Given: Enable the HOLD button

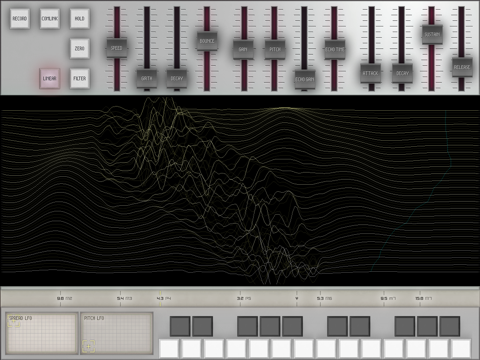Looking at the screenshot, I should click(80, 19).
